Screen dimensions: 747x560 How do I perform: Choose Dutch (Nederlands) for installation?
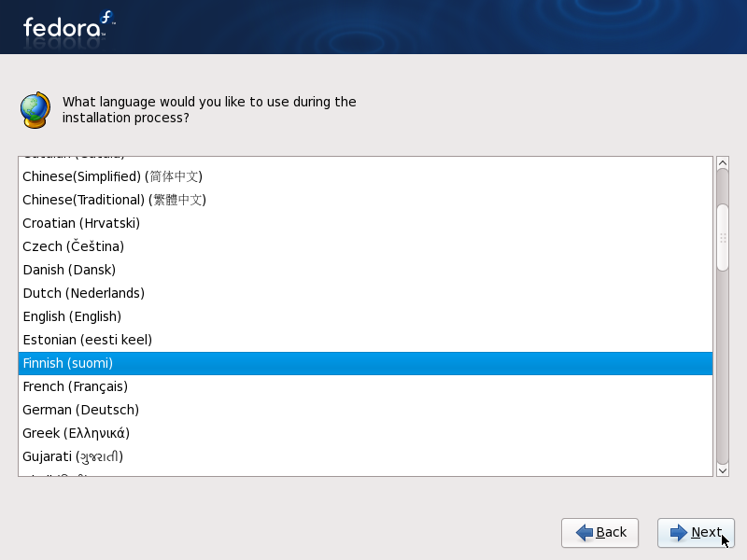pyautogui.click(x=83, y=293)
